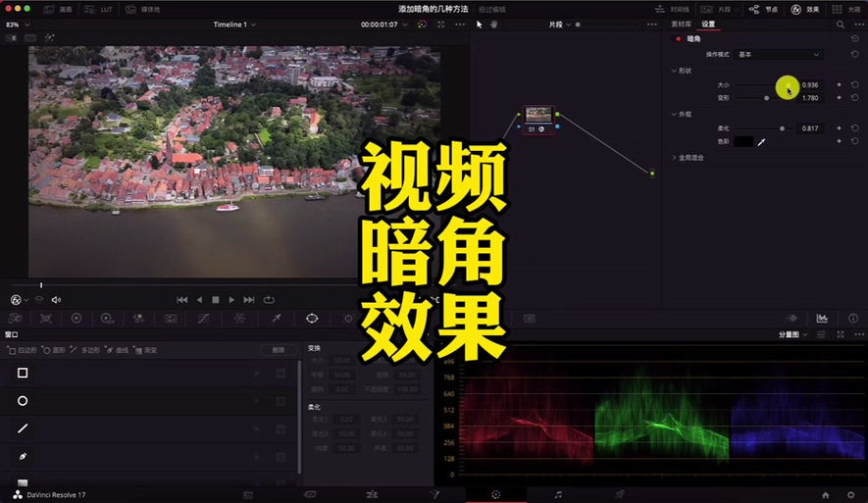Image resolution: width=868 pixels, height=503 pixels.
Task: Open the 分量图 parade scope type dropdown
Action: coord(792,334)
